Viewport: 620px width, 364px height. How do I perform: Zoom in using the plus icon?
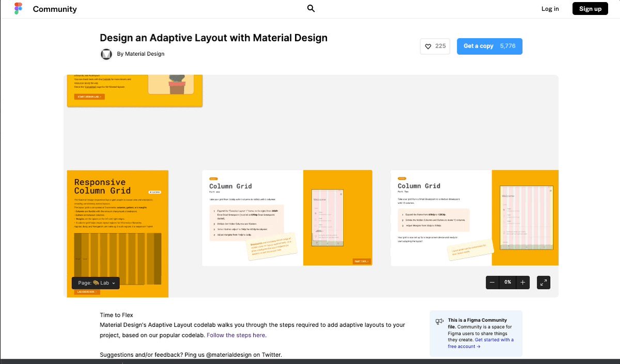pyautogui.click(x=522, y=282)
